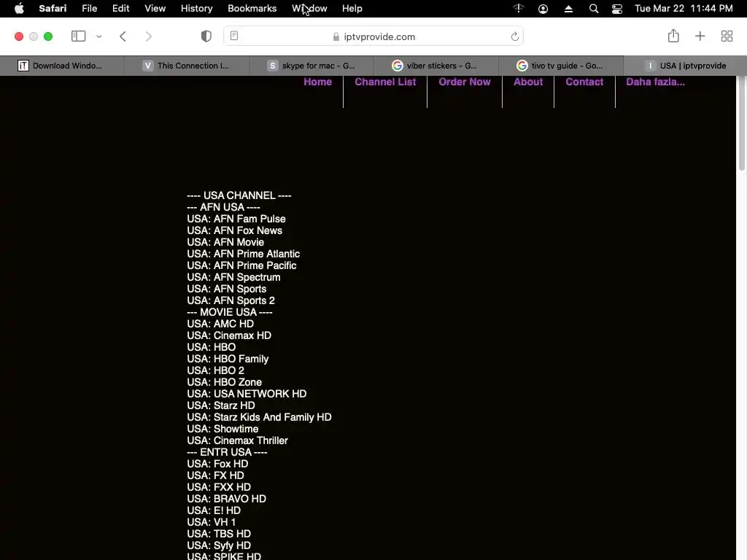Switch to the skype for mac tab

311,66
